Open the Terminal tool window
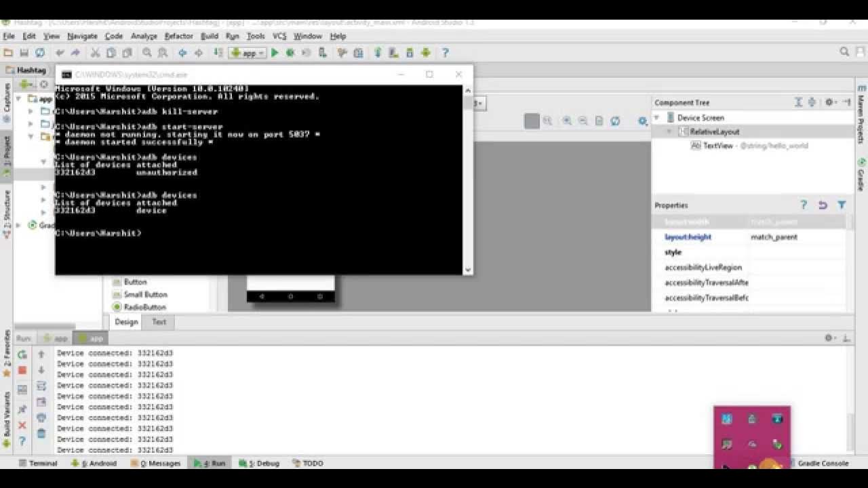 tap(38, 464)
